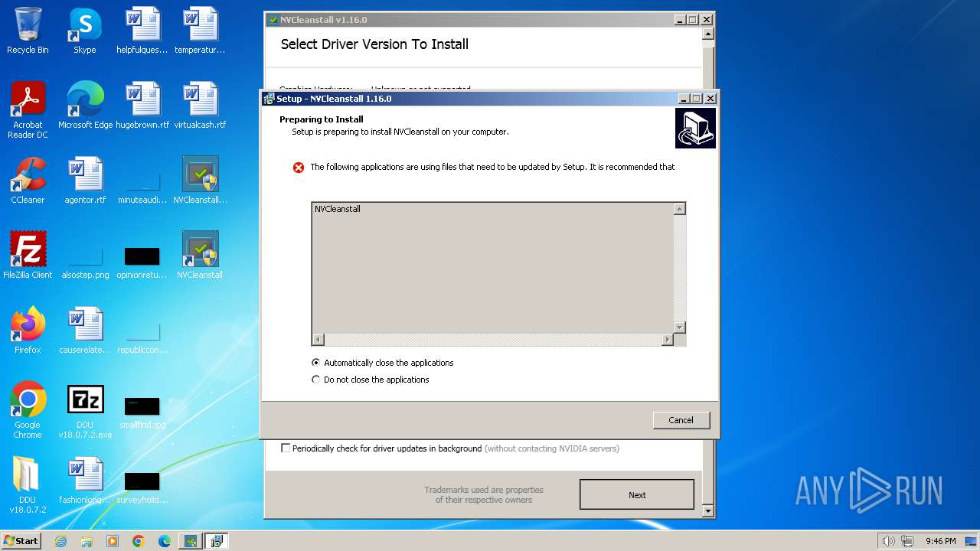The image size is (980, 551).
Task: Open the DDU v18.0.7.2.exe icon
Action: pyautogui.click(x=85, y=410)
